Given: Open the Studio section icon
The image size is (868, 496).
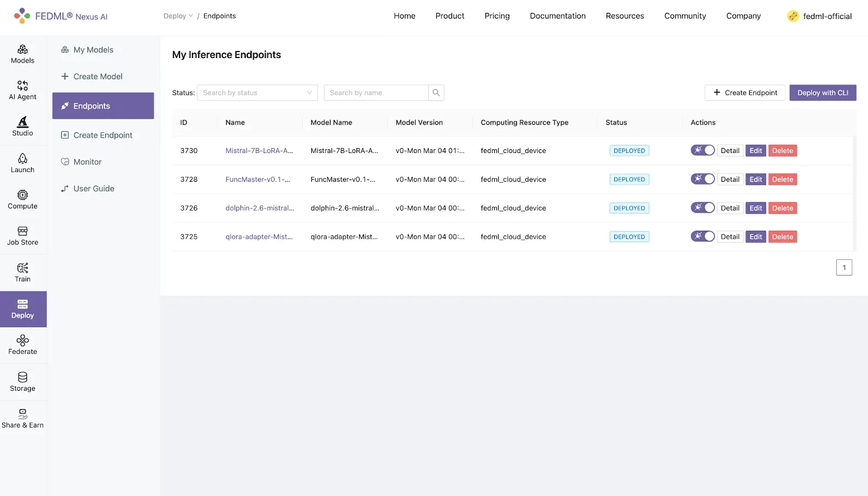Looking at the screenshot, I should 23,122.
